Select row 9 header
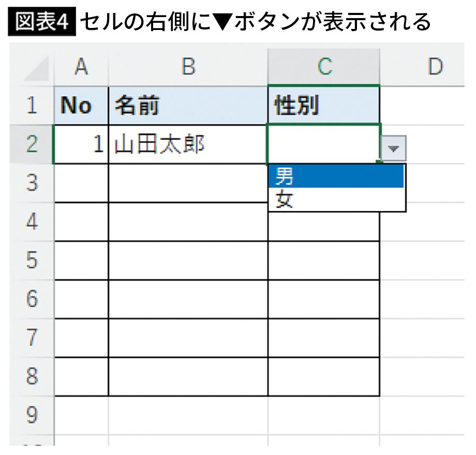 tap(32, 415)
